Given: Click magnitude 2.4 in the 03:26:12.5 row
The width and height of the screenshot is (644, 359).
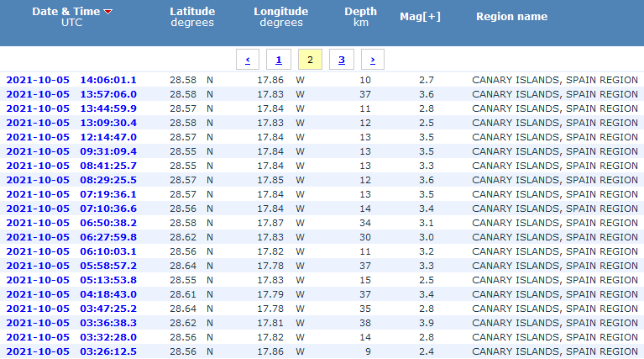Looking at the screenshot, I should pyautogui.click(x=427, y=351).
